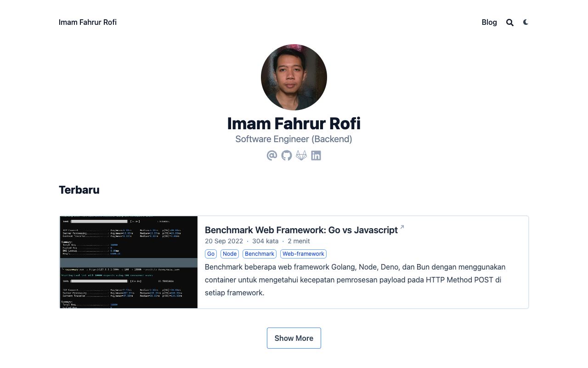Viewport: 588px width, 368px height.
Task: Expand more posts with Show More
Action: click(x=294, y=338)
